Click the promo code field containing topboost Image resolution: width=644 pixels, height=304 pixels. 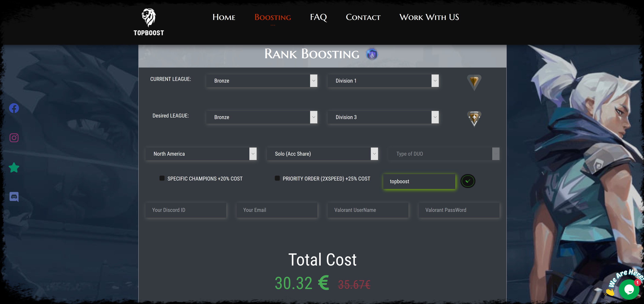pyautogui.click(x=419, y=181)
